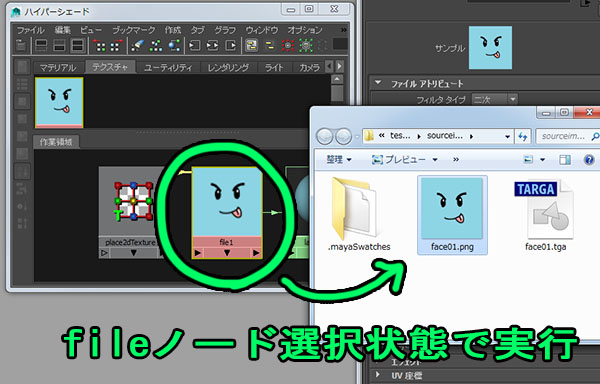Show bottom tabs only in Hypershade

click(x=59, y=46)
